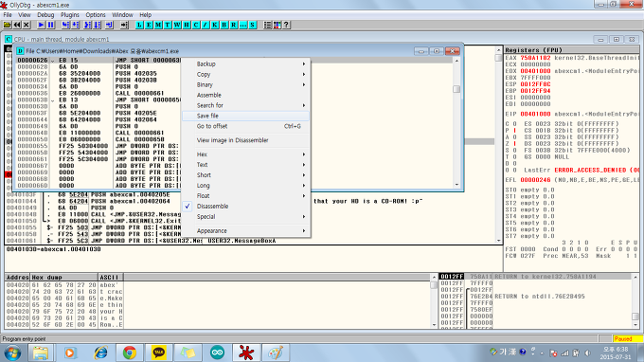Image resolution: width=644 pixels, height=362 pixels.
Task: Click the CPU disassembly scrollbar down arrow
Action: click(498, 241)
